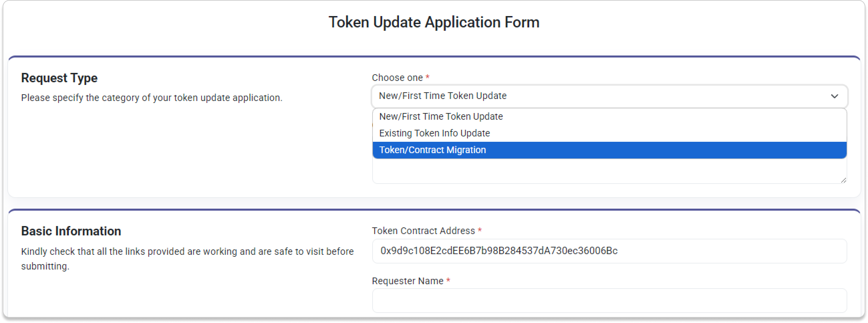Click the "Requester Name" label
This screenshot has height=323, width=868.
(407, 281)
